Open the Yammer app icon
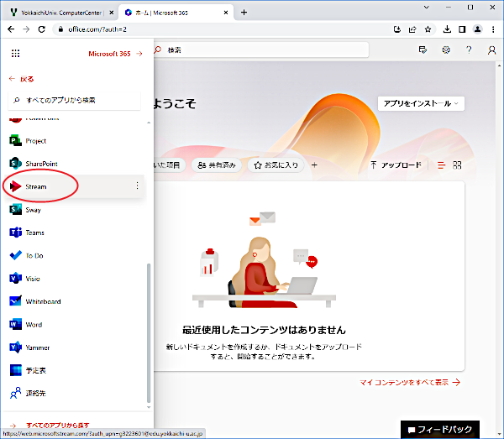Screen dimensions: 504x439 pyautogui.click(x=15, y=348)
